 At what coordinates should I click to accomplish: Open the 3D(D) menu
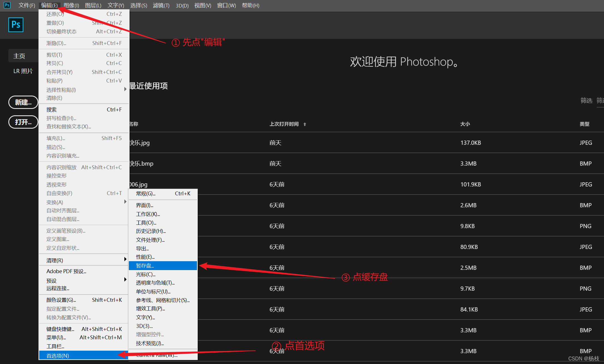pyautogui.click(x=182, y=5)
